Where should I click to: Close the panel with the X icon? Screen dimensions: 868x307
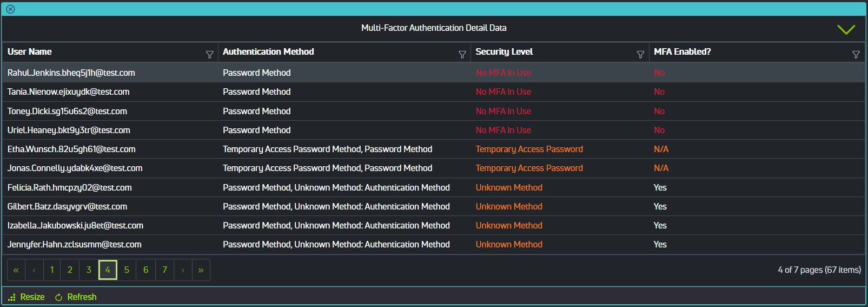pos(10,9)
